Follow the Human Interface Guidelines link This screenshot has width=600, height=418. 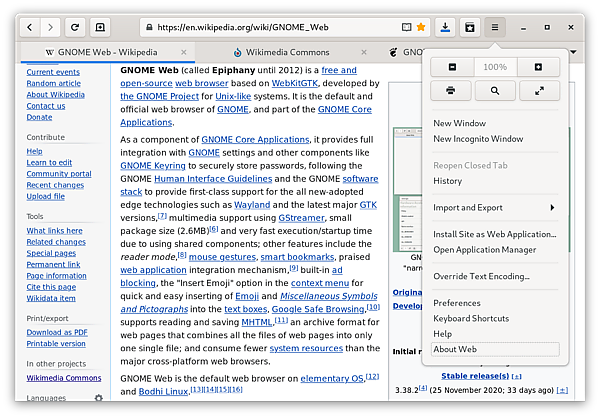tap(213, 179)
